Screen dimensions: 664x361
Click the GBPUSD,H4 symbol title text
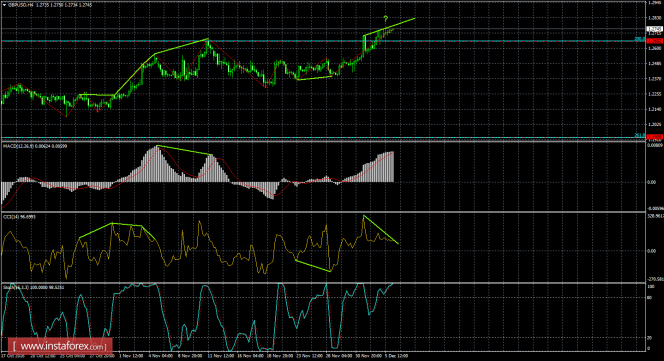click(x=20, y=5)
